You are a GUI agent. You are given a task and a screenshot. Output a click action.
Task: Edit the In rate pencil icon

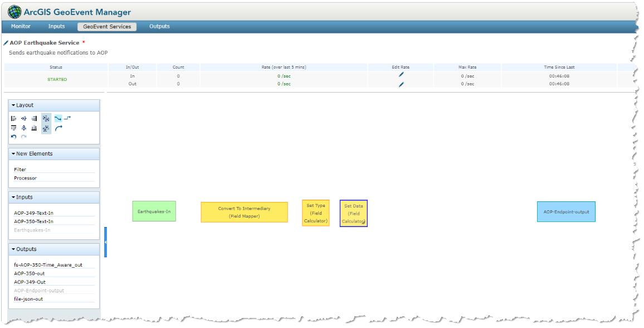pos(401,75)
